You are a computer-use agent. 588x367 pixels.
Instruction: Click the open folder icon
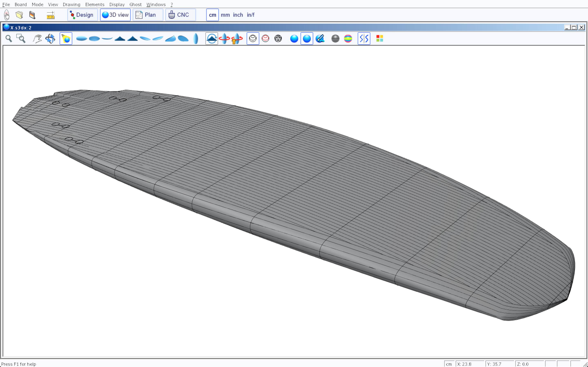tap(19, 15)
